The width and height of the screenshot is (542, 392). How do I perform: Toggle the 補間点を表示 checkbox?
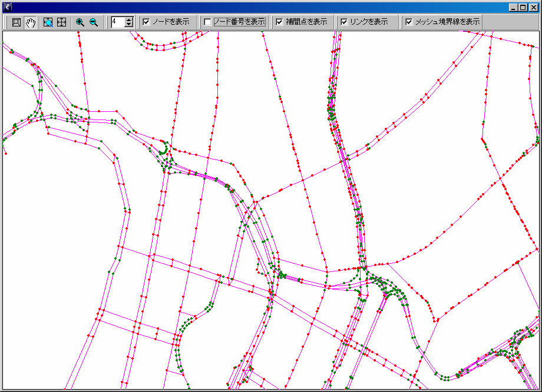(280, 22)
